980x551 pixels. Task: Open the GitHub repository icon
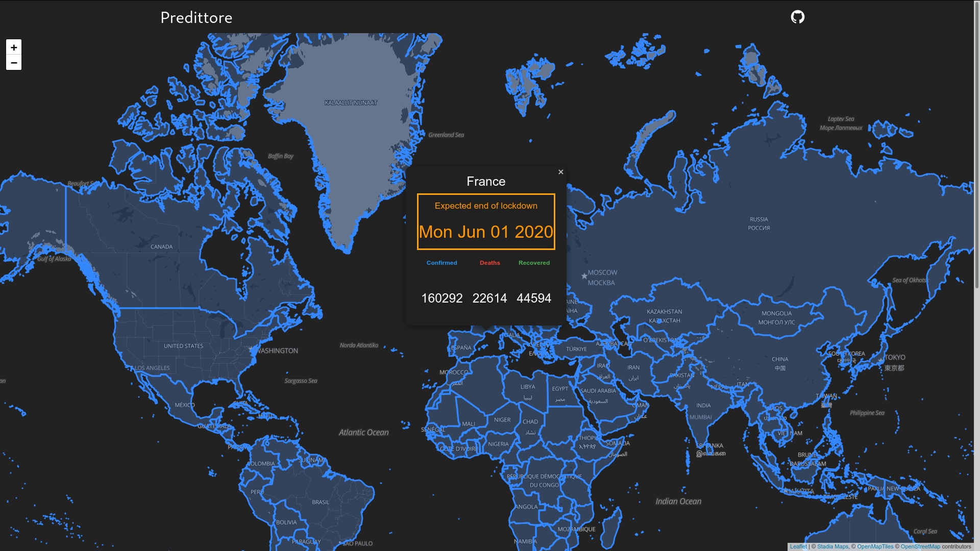coord(797,17)
